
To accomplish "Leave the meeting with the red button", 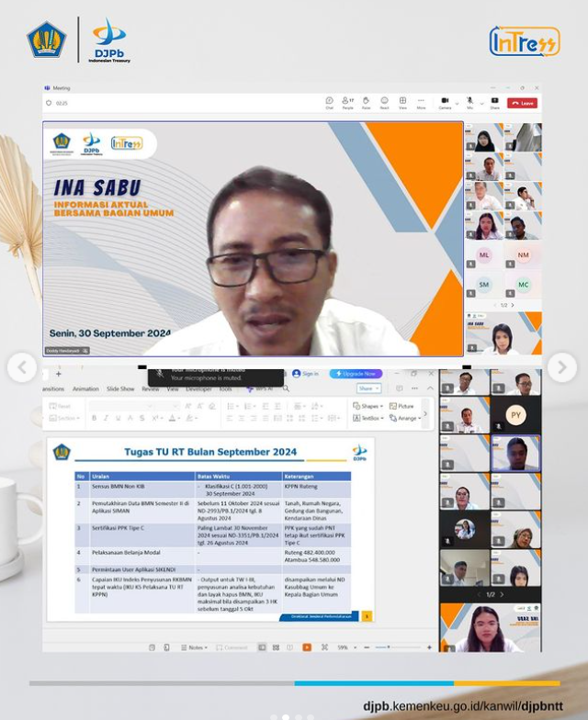I will [522, 103].
